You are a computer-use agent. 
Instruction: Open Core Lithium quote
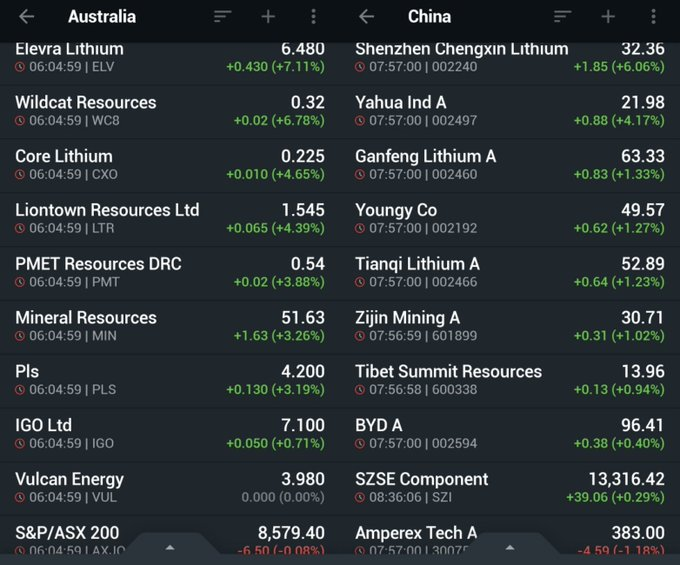click(170, 165)
